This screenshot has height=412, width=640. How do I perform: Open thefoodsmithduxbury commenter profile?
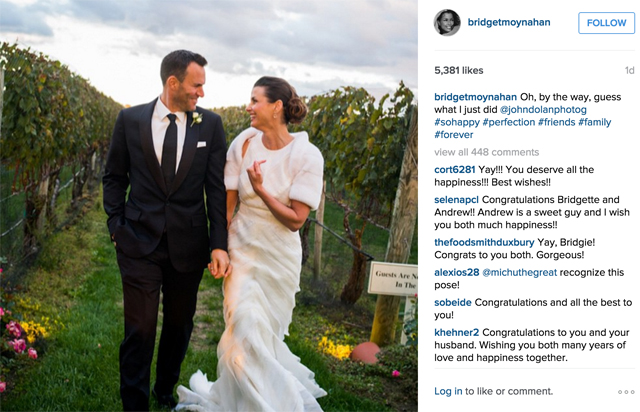pyautogui.click(x=484, y=242)
